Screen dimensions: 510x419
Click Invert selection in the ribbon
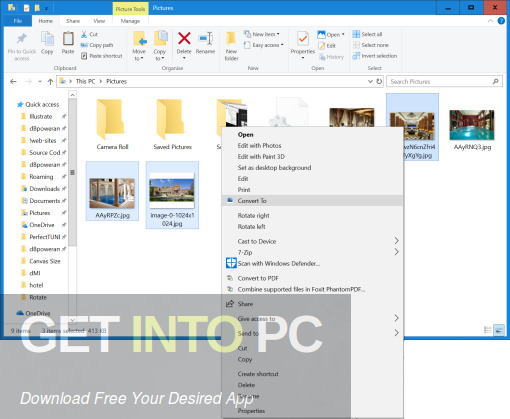pos(375,56)
